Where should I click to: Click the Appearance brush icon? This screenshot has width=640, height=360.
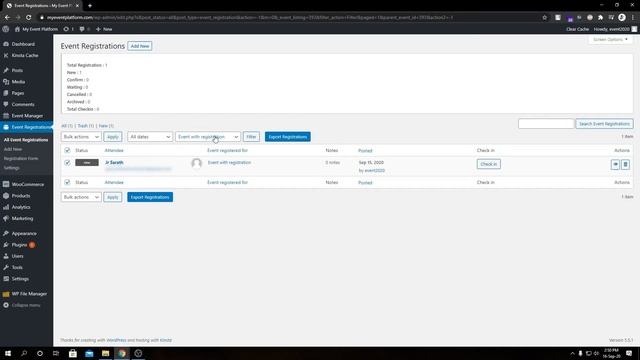pyautogui.click(x=6, y=233)
